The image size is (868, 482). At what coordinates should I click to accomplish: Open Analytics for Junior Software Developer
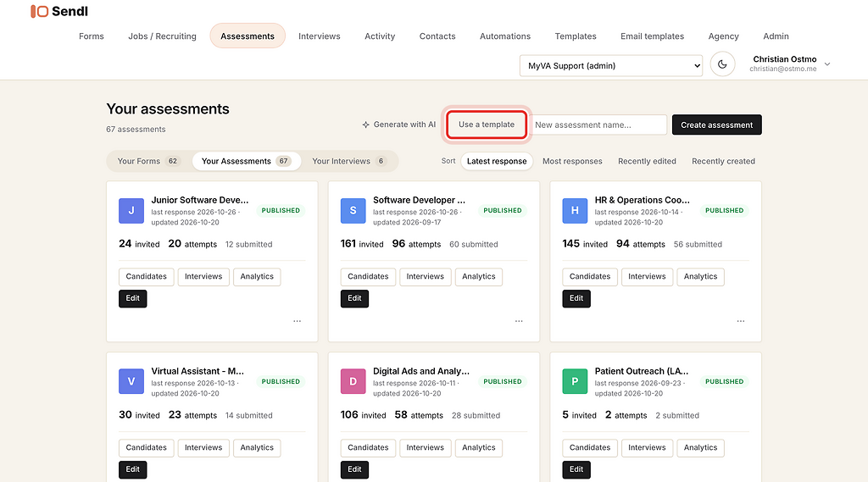[257, 277]
